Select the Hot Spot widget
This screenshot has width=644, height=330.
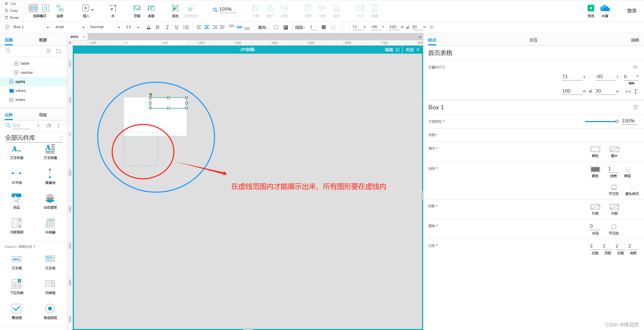16,201
